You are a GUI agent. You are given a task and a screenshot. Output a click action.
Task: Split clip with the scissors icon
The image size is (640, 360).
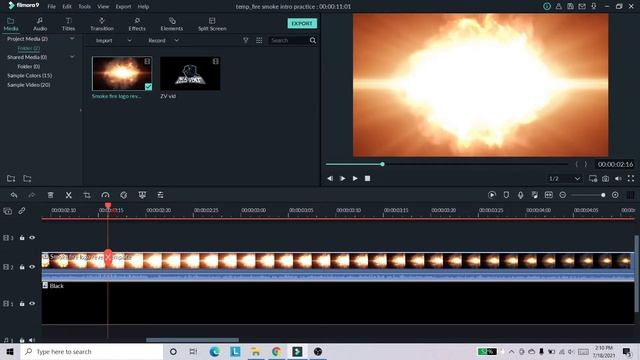coord(69,195)
